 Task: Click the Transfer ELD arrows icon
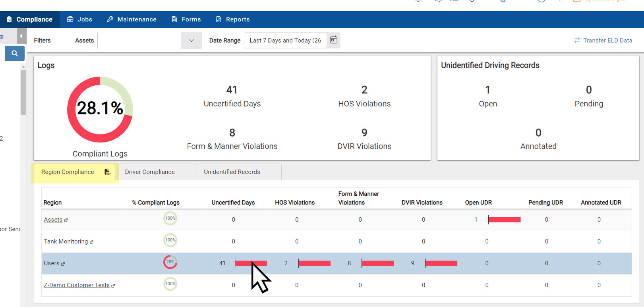click(577, 41)
